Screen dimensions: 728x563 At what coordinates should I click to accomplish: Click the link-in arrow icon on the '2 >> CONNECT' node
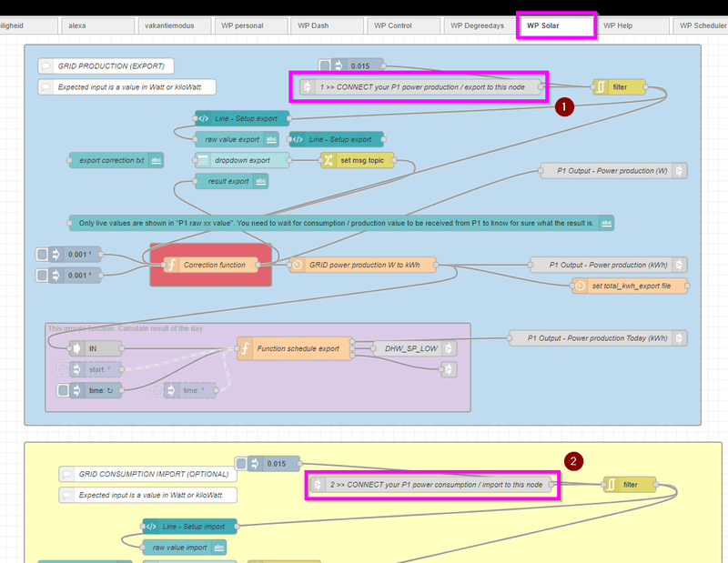(x=318, y=485)
